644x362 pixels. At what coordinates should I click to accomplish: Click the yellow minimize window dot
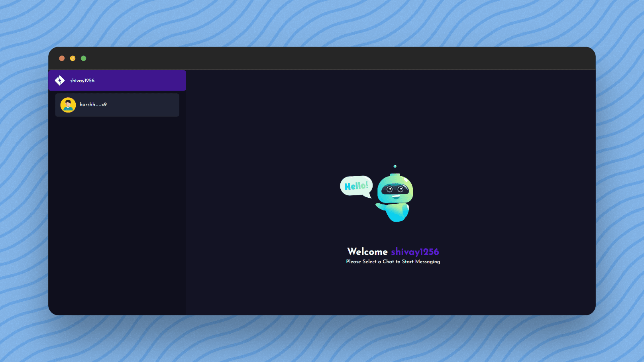tap(73, 59)
